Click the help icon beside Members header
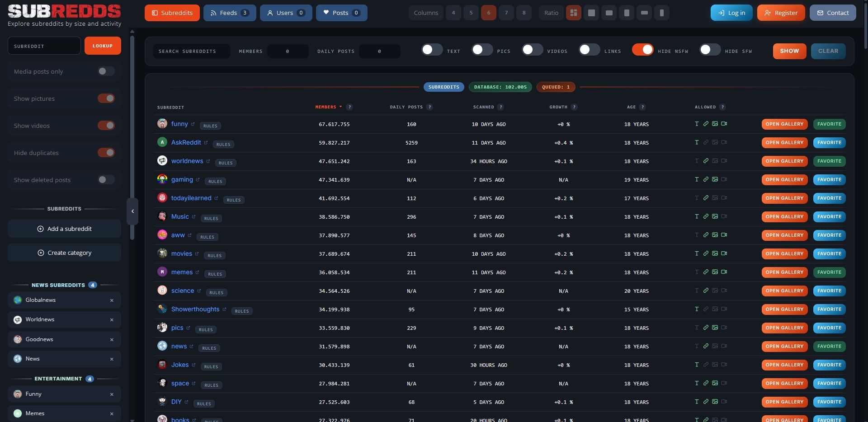The width and height of the screenshot is (868, 422). point(349,107)
